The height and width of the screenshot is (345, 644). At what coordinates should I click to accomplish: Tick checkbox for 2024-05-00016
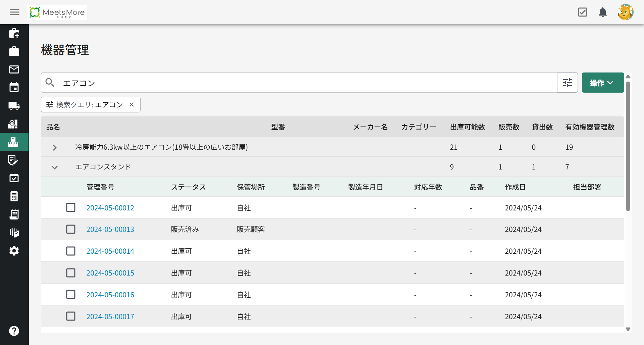[71, 294]
